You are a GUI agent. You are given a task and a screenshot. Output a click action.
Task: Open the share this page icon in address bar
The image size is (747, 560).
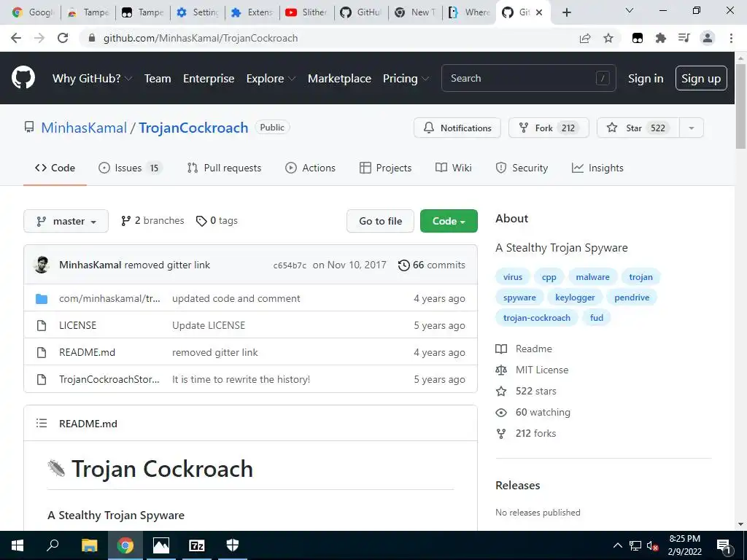585,38
